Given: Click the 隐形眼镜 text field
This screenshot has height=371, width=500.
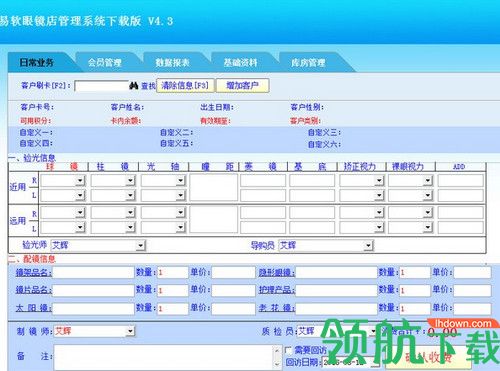Looking at the screenshot, I should coord(336,273).
